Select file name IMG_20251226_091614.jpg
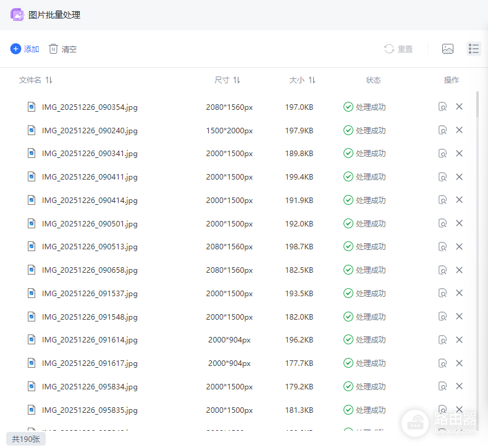The width and height of the screenshot is (488, 448). [x=90, y=340]
